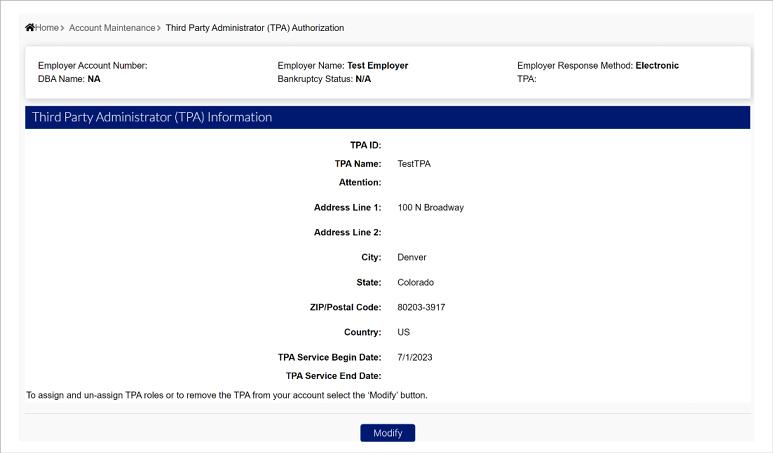Viewport: 773px width, 453px height.
Task: Select the TestTPA name value
Action: point(414,163)
